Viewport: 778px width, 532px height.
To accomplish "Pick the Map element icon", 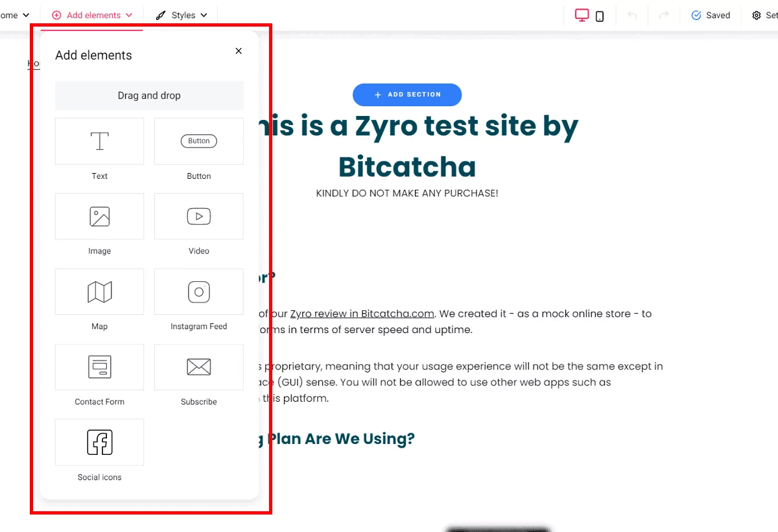I will coord(99,292).
